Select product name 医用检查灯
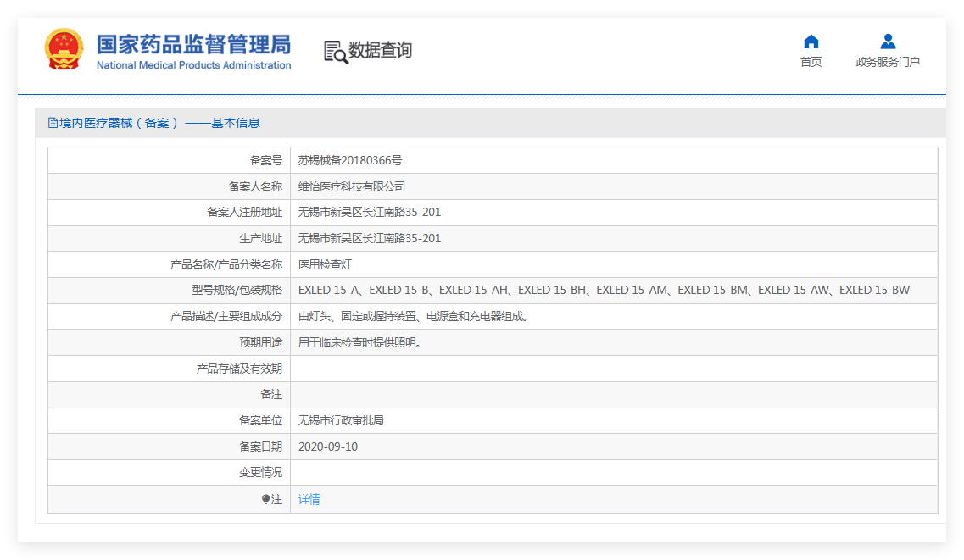964x560 pixels. 325,264
